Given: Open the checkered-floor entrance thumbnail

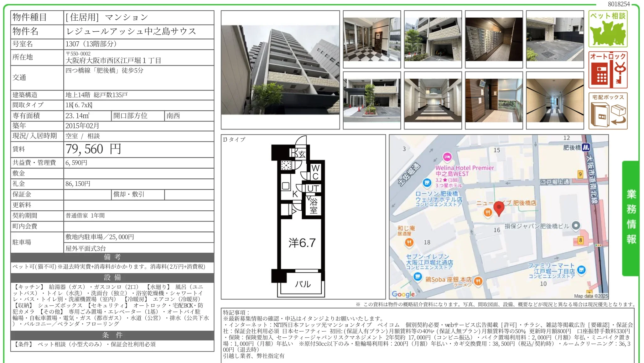Looking at the screenshot, I should 372,39.
